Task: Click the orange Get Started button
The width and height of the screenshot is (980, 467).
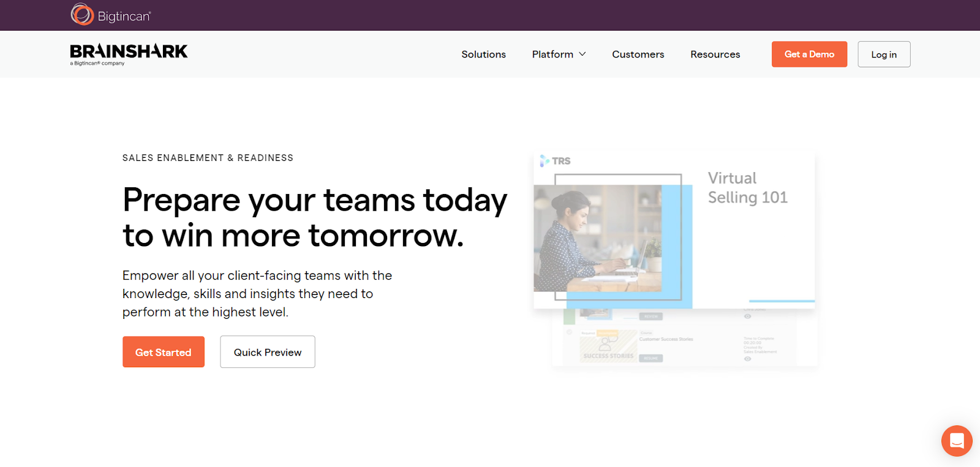Action: (164, 352)
